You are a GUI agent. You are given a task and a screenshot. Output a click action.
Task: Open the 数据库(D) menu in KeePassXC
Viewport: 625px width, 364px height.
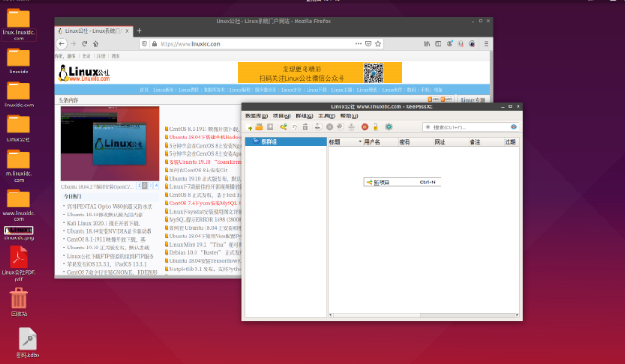pyautogui.click(x=256, y=116)
